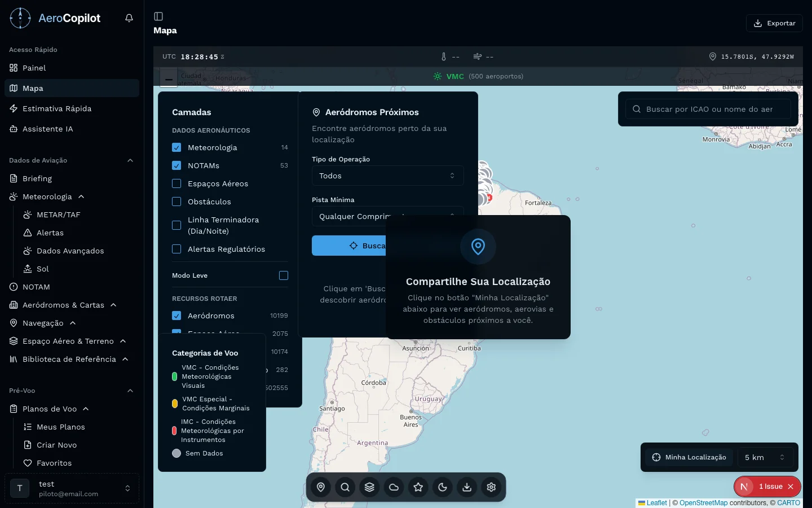Uncheck the Meteorologia layer checkbox

[x=176, y=147]
